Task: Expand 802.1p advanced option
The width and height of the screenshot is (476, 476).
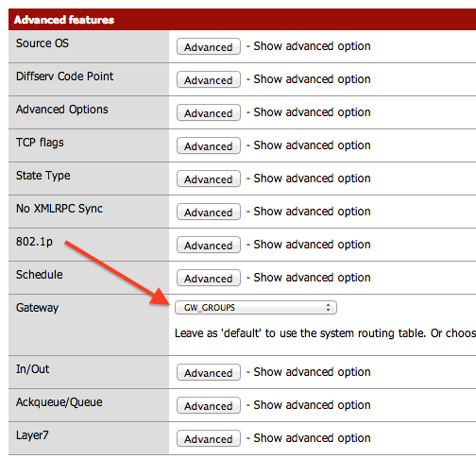Action: click(209, 245)
